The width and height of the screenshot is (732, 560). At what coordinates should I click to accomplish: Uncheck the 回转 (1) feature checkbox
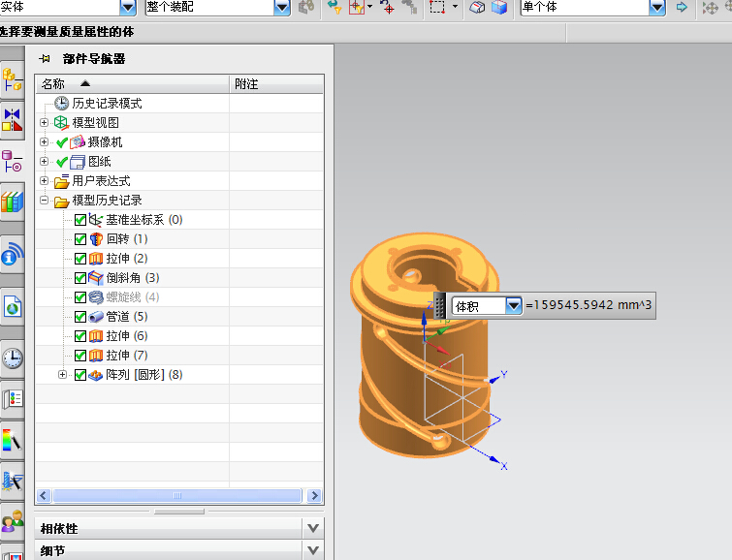pyautogui.click(x=80, y=239)
